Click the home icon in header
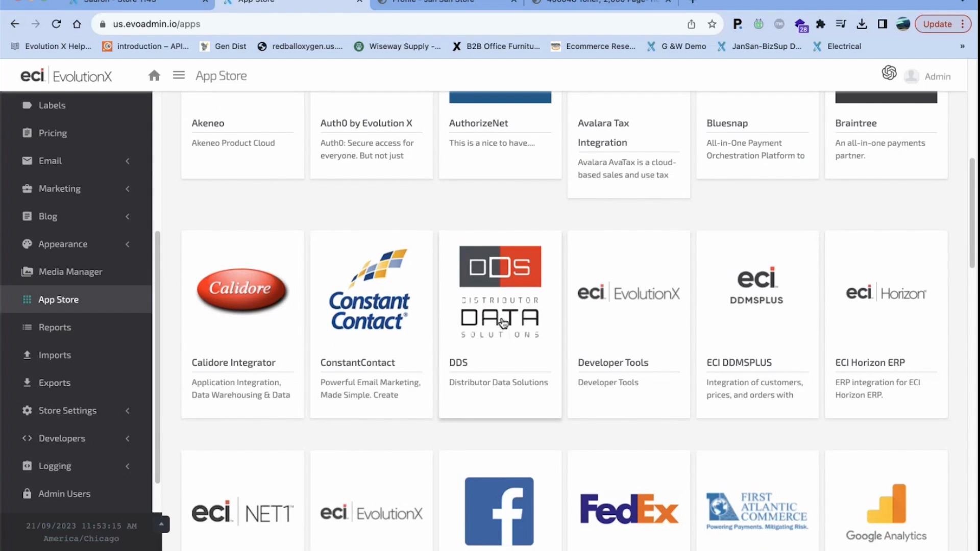This screenshot has width=980, height=551. (x=154, y=76)
